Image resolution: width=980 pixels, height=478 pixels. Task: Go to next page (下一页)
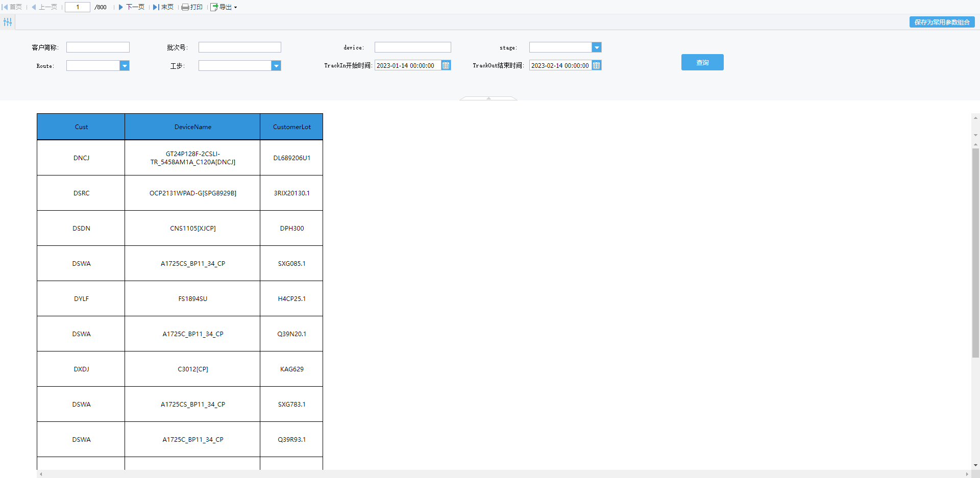click(x=132, y=7)
